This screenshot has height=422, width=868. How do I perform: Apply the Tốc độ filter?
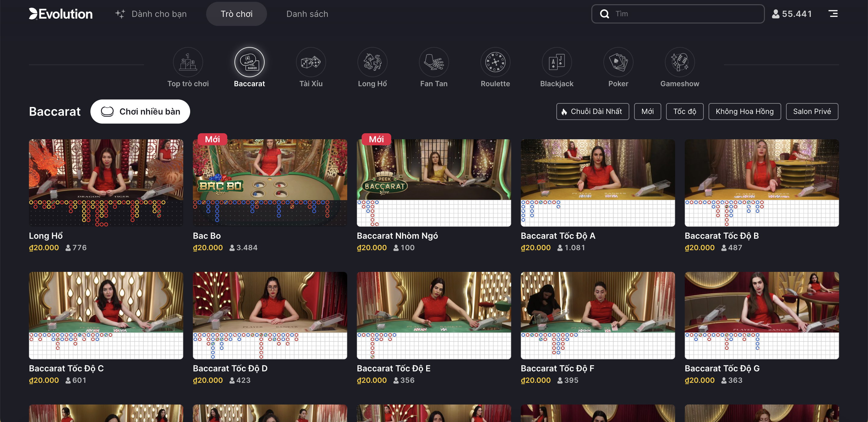tap(685, 112)
